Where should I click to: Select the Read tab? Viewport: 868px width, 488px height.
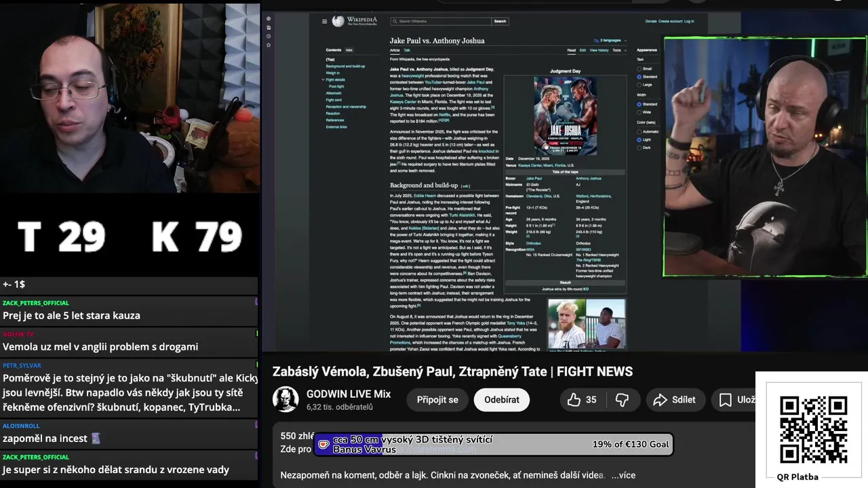571,50
